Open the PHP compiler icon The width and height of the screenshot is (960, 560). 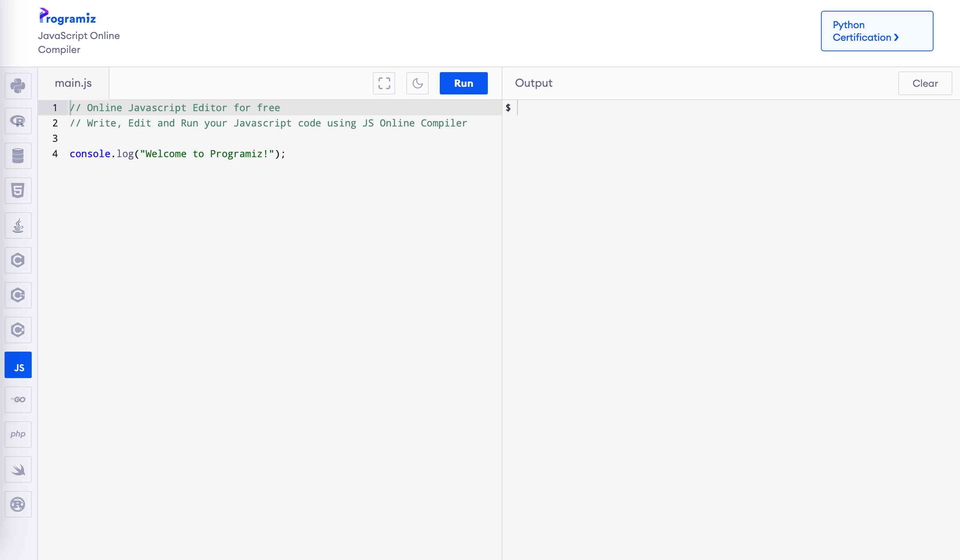tap(18, 434)
